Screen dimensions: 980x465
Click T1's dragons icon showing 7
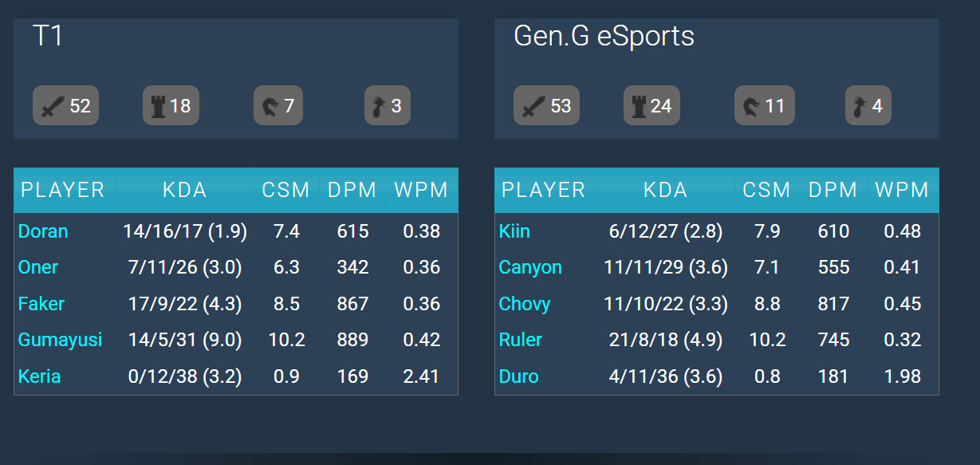267,106
